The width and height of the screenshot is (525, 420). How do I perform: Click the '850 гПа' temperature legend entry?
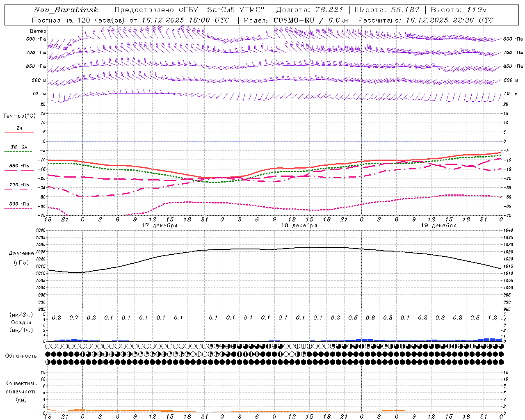click(x=19, y=166)
